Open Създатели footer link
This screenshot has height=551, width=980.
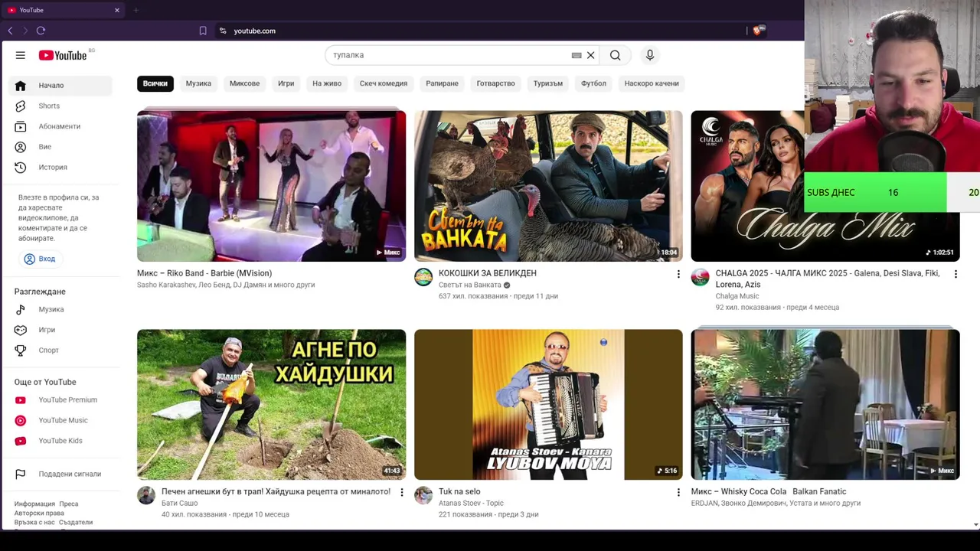coord(76,523)
